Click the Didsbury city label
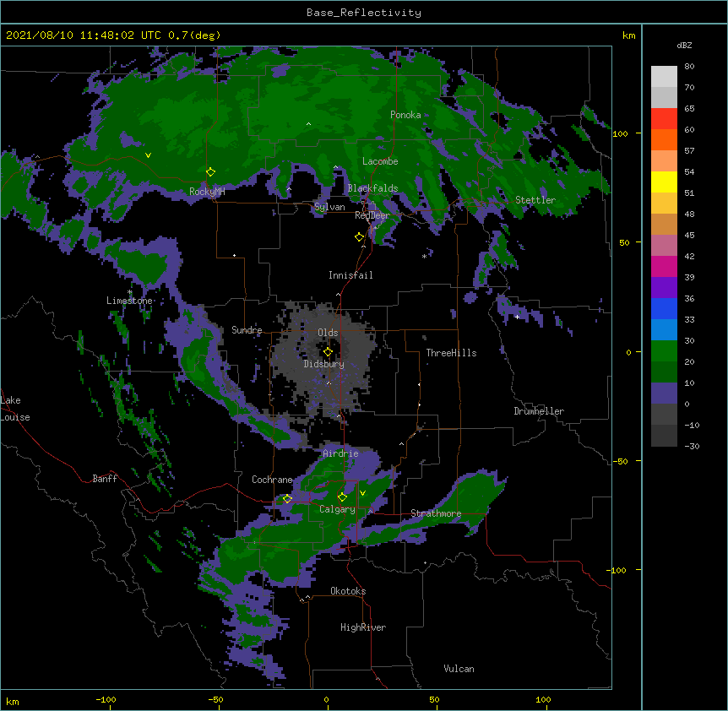Image resolution: width=728 pixels, height=711 pixels. pos(324,364)
